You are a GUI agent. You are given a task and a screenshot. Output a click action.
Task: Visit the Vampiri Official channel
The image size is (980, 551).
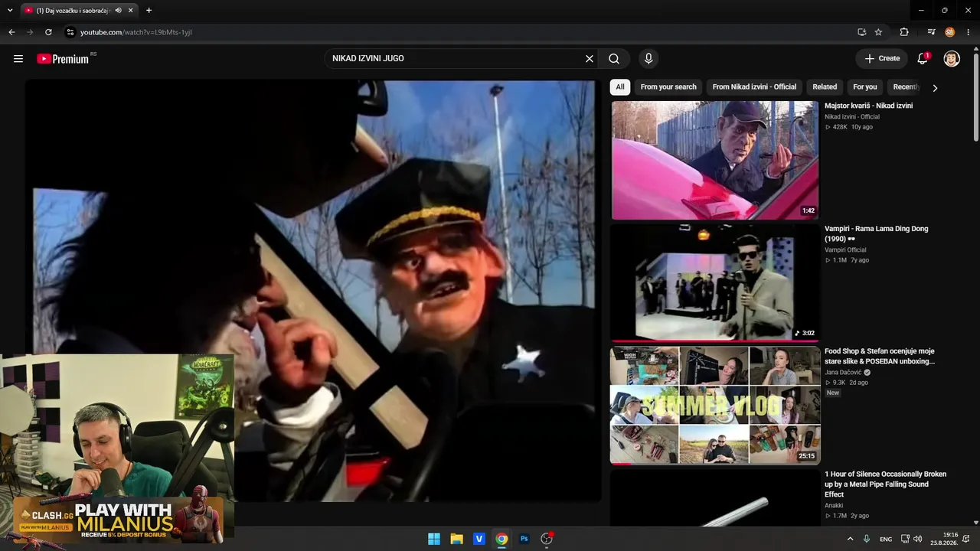[846, 250]
